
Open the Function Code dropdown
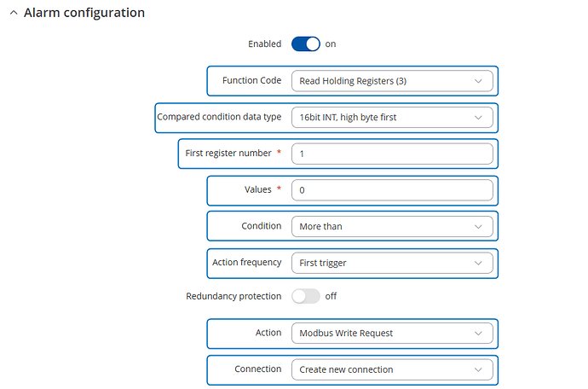[392, 81]
